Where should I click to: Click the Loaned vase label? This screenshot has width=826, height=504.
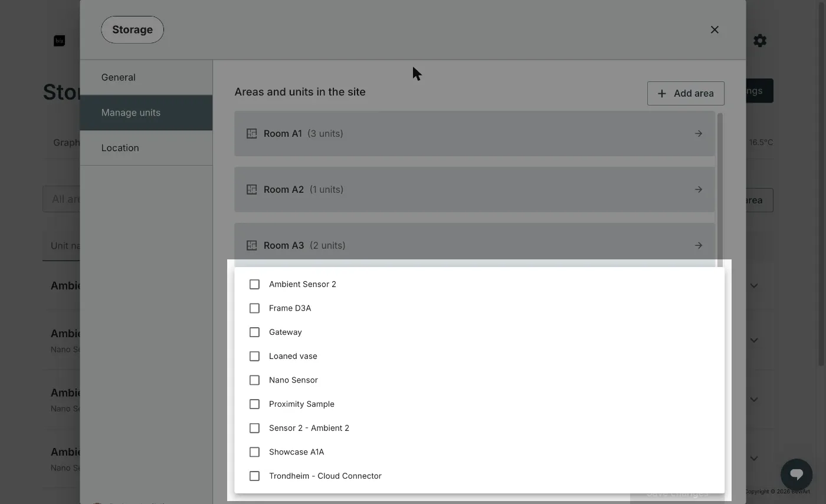293,356
